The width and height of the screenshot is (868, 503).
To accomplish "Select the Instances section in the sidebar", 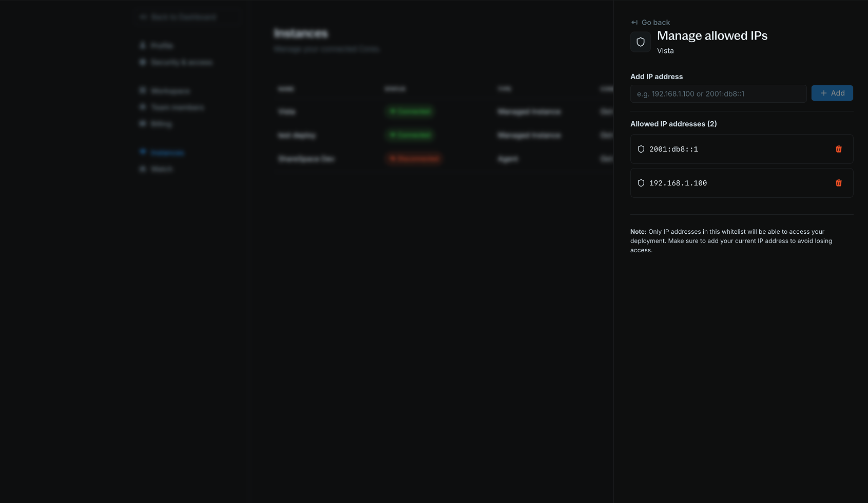I will coord(167,152).
